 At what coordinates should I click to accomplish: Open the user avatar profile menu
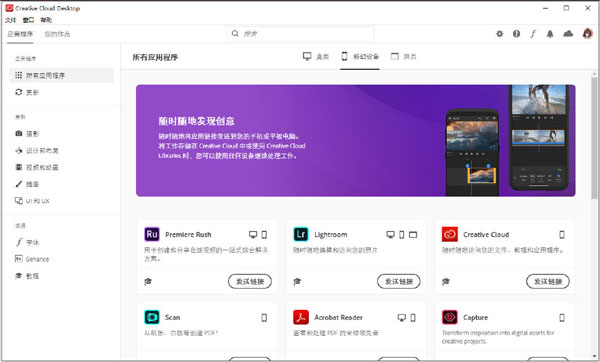[587, 34]
